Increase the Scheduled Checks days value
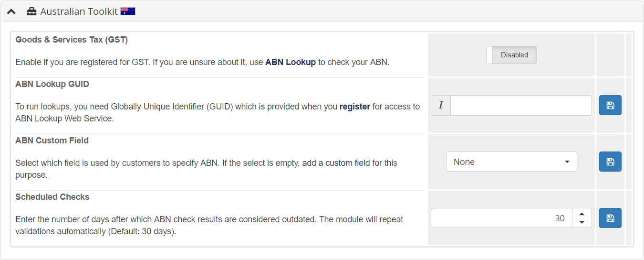644x260 pixels. point(582,214)
